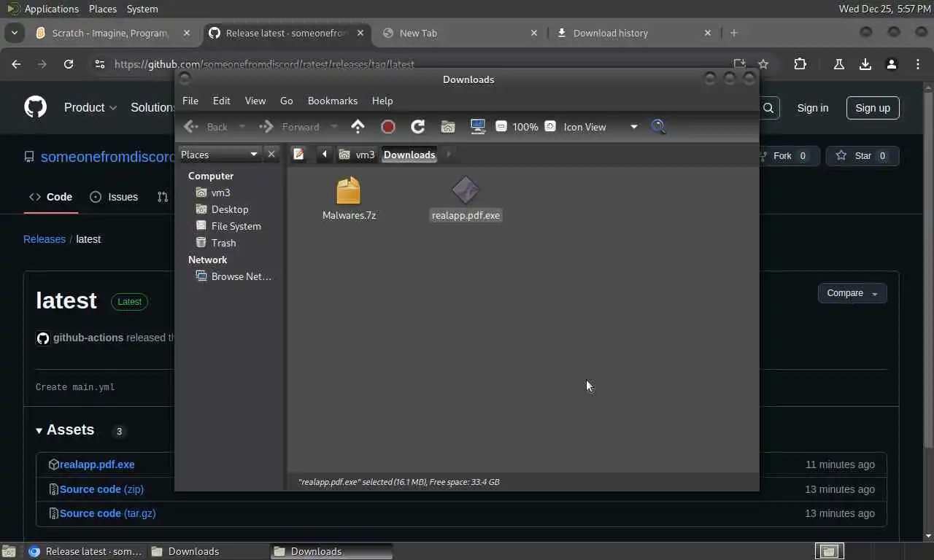Click left arrow in path bar

coord(325,154)
